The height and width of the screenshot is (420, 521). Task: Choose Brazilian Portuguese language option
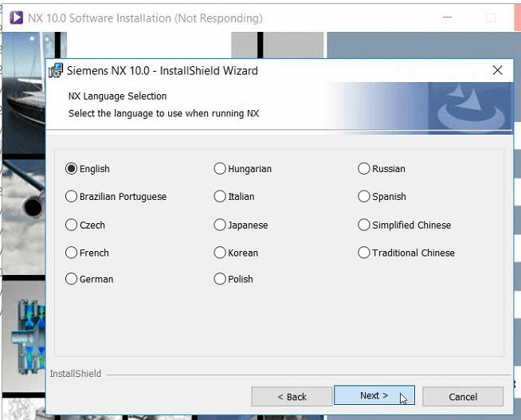coord(72,197)
